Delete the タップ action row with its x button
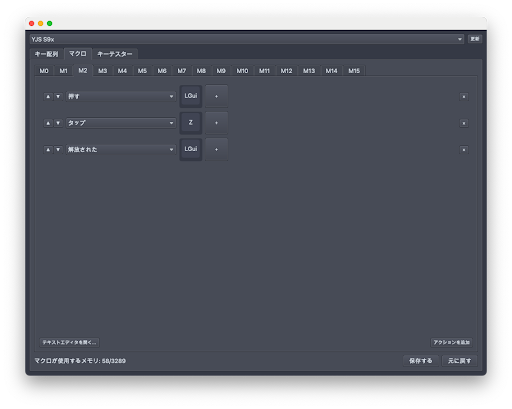The image size is (512, 409). coord(464,123)
